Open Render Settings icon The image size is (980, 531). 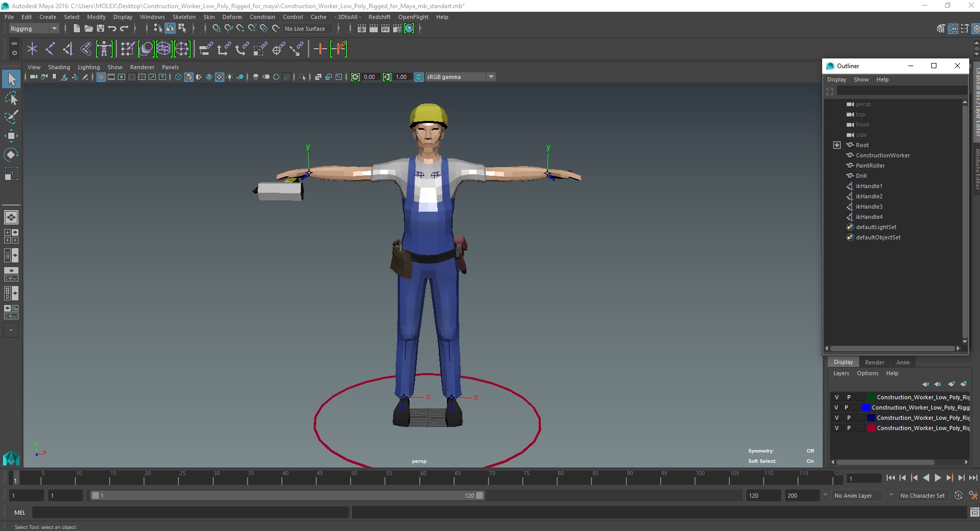coord(397,29)
